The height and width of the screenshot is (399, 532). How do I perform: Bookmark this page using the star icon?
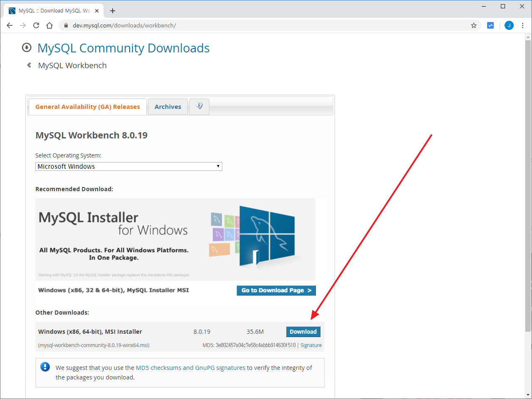click(x=474, y=25)
